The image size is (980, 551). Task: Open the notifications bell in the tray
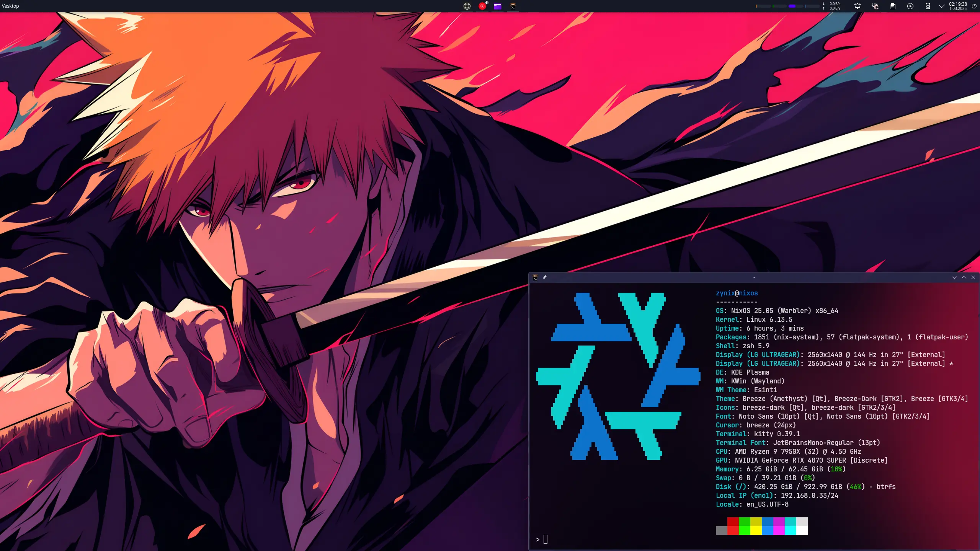(857, 6)
